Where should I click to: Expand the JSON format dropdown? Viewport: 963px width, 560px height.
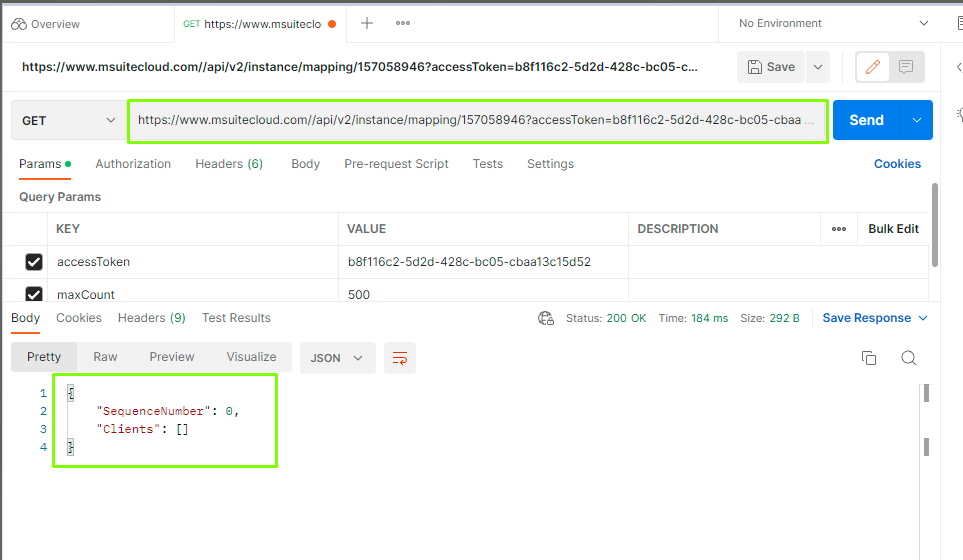[x=337, y=357]
